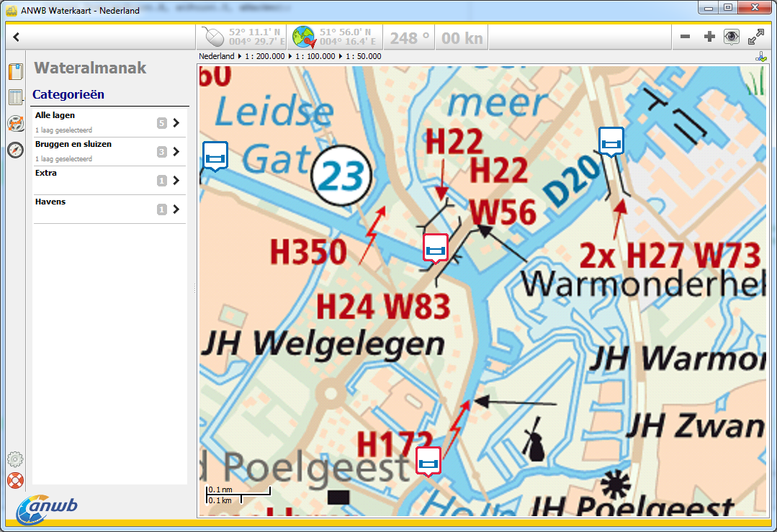Enter fullscreen with the diagonal arrows icon
The width and height of the screenshot is (777, 532).
point(755,35)
